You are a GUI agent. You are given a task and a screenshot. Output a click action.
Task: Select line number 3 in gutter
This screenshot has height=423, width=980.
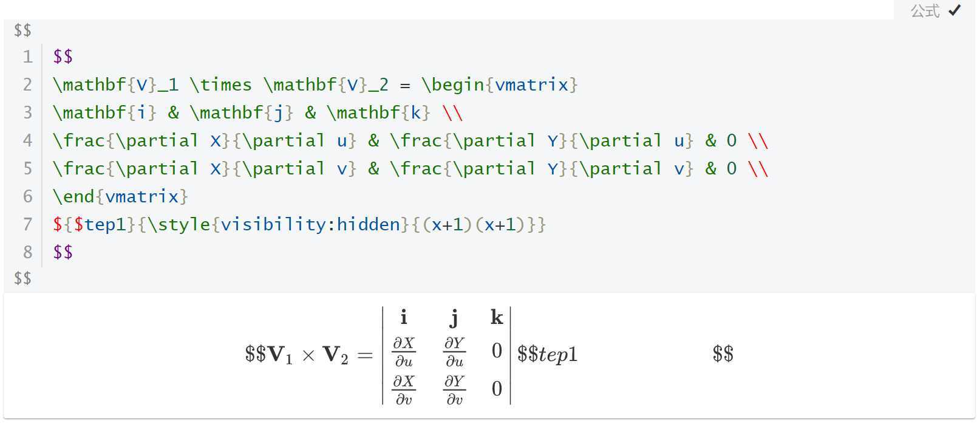point(27,112)
